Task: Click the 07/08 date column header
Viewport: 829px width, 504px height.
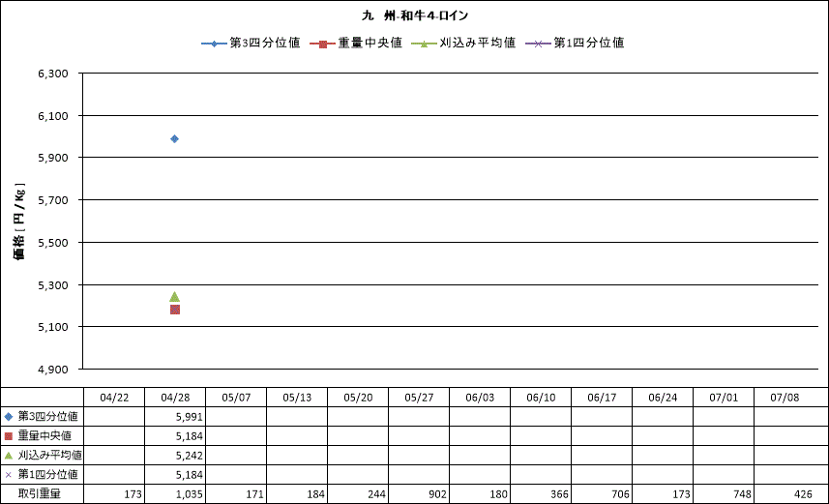Action: [785, 398]
